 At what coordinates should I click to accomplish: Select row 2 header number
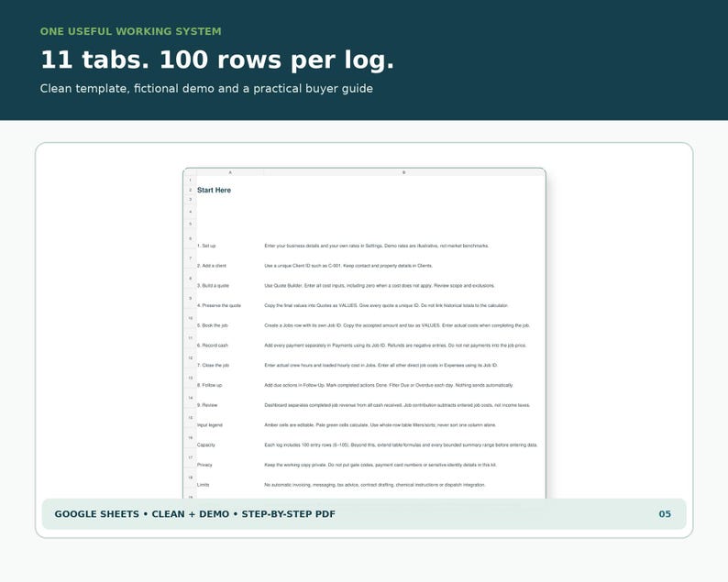191,190
